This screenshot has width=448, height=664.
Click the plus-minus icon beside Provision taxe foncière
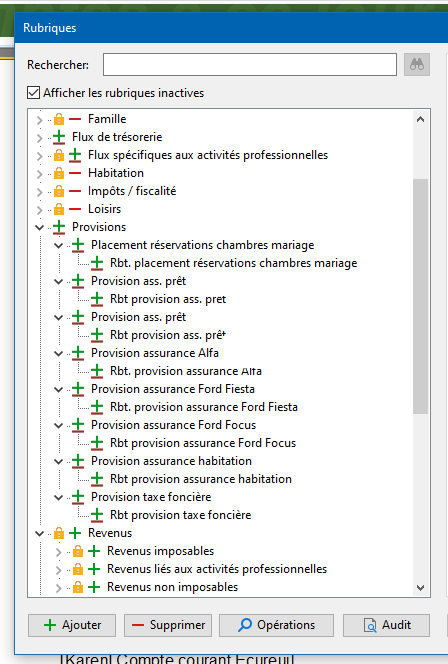click(x=78, y=497)
